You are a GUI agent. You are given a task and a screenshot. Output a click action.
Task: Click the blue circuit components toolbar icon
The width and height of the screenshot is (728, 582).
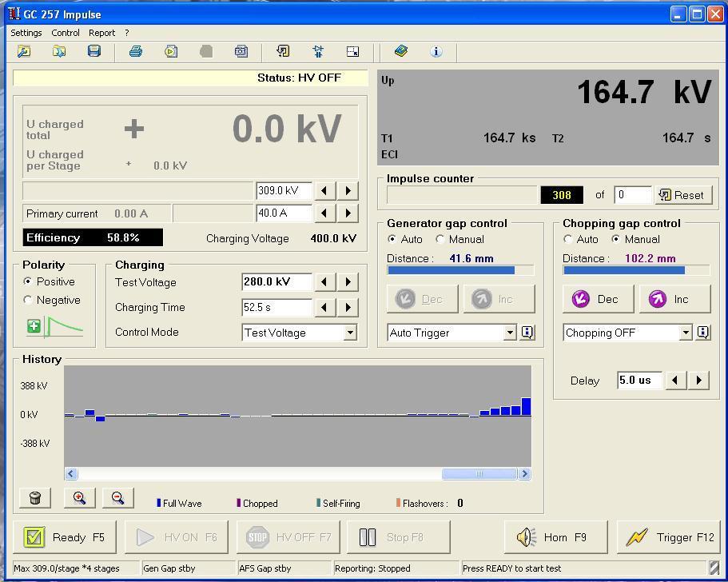pyautogui.click(x=318, y=51)
